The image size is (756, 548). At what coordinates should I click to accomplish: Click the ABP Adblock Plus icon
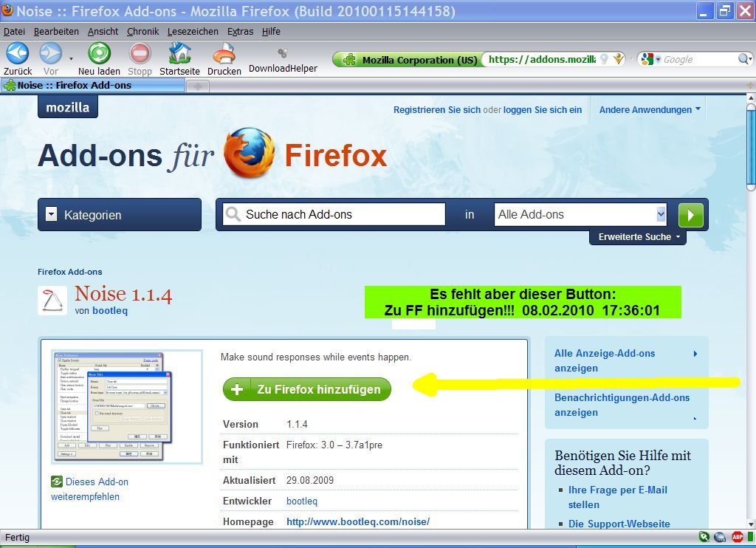point(738,537)
